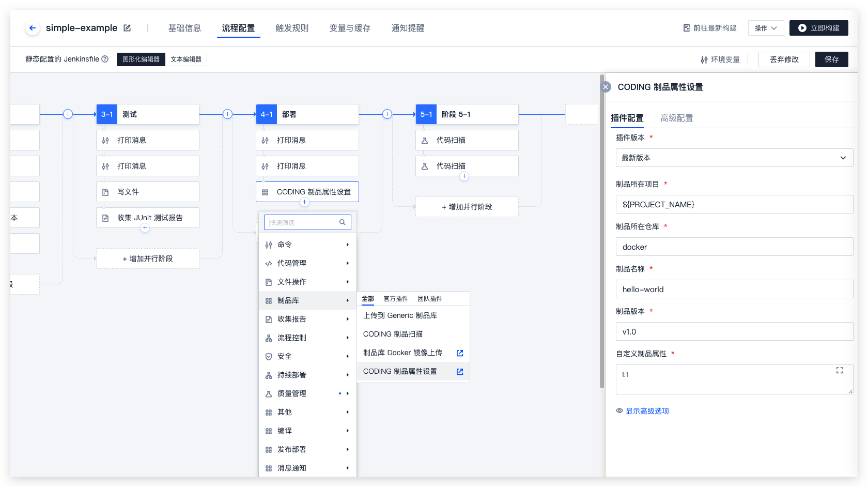Click the search icon in 快速筛选 box
The height and width of the screenshot is (487, 868).
pos(342,222)
